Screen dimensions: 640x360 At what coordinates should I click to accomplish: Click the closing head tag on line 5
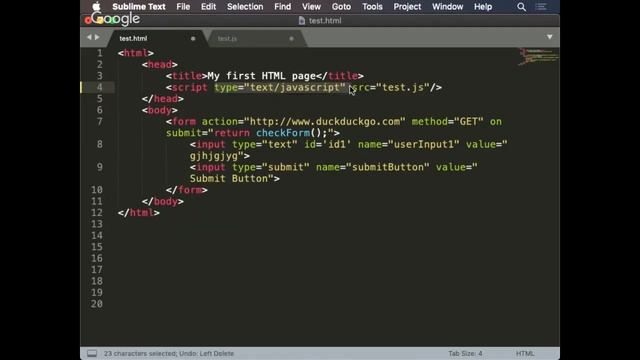click(162, 99)
